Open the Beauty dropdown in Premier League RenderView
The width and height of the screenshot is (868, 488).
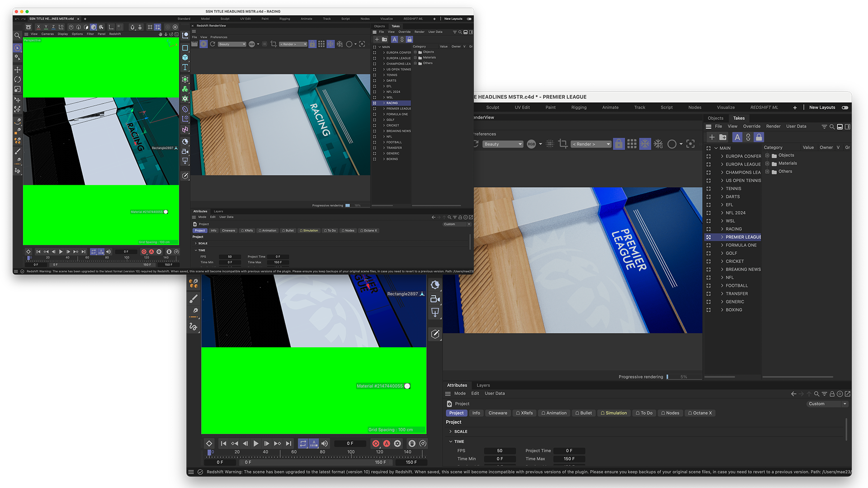(503, 144)
